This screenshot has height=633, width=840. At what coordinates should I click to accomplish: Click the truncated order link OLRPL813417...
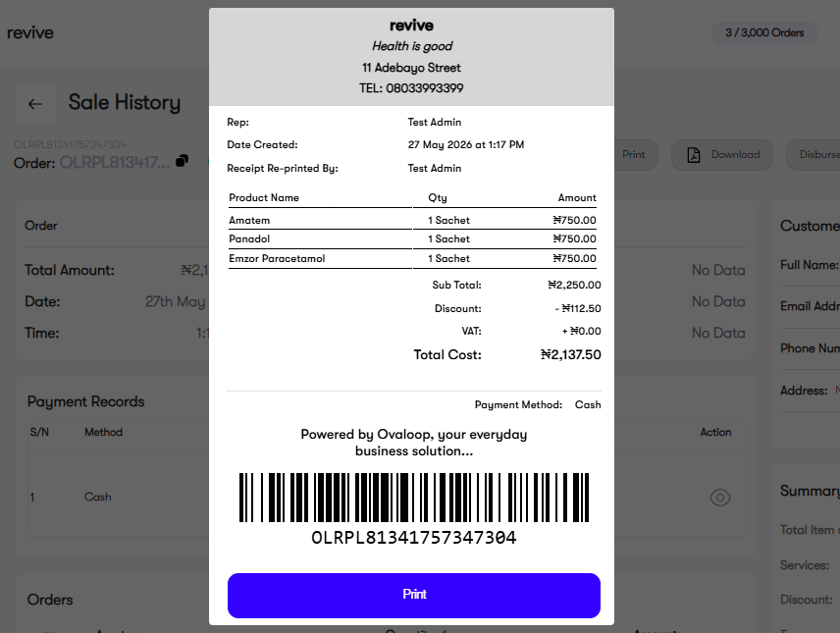point(114,162)
